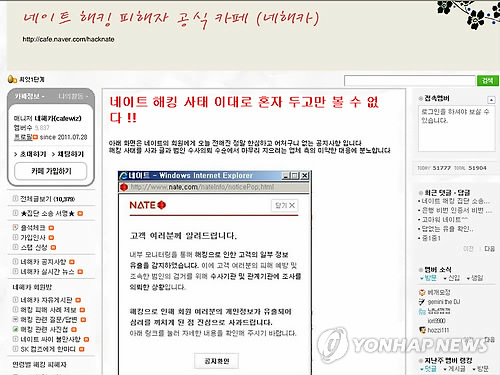Click new-post badge beside 네해카 공지사항

click(72, 262)
